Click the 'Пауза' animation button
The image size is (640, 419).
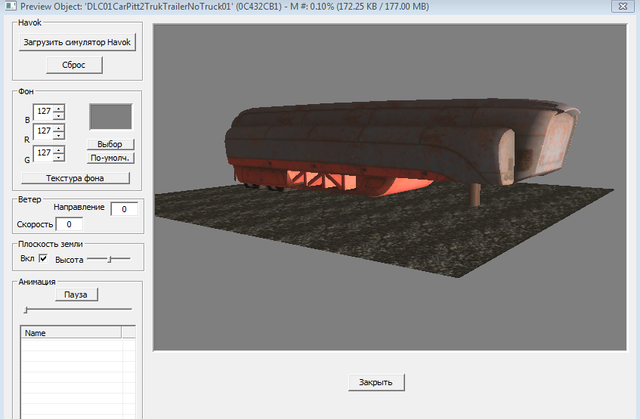(77, 295)
